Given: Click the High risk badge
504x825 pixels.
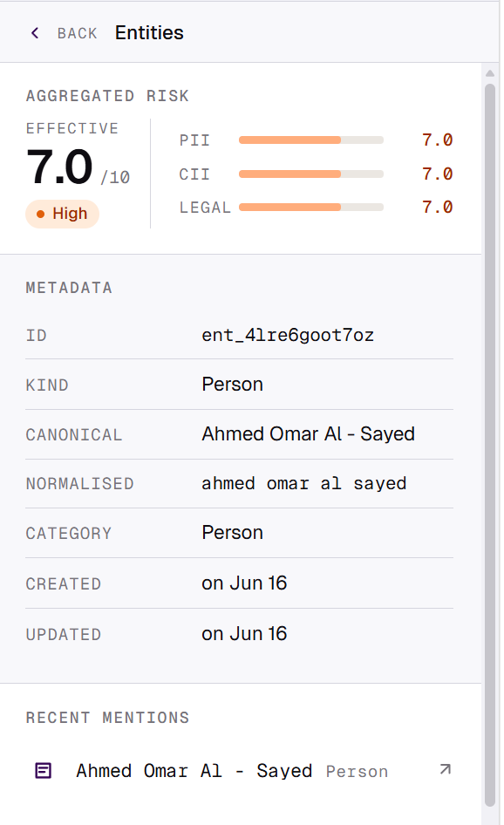Looking at the screenshot, I should [x=62, y=214].
